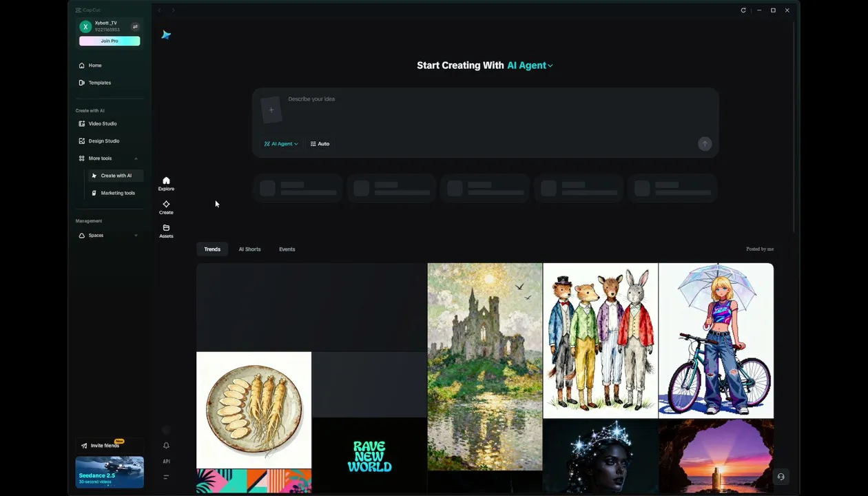Click the Join Pro button
The height and width of the screenshot is (496, 868).
(110, 41)
